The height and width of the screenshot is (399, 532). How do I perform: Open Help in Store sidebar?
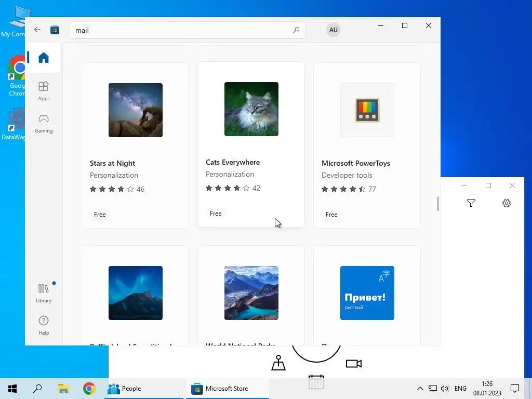[44, 325]
